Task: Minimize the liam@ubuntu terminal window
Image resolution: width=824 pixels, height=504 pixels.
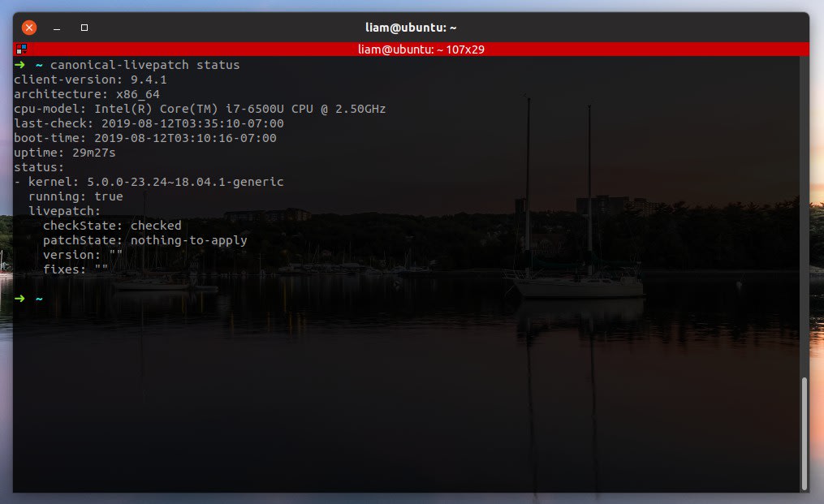Action: [x=57, y=28]
